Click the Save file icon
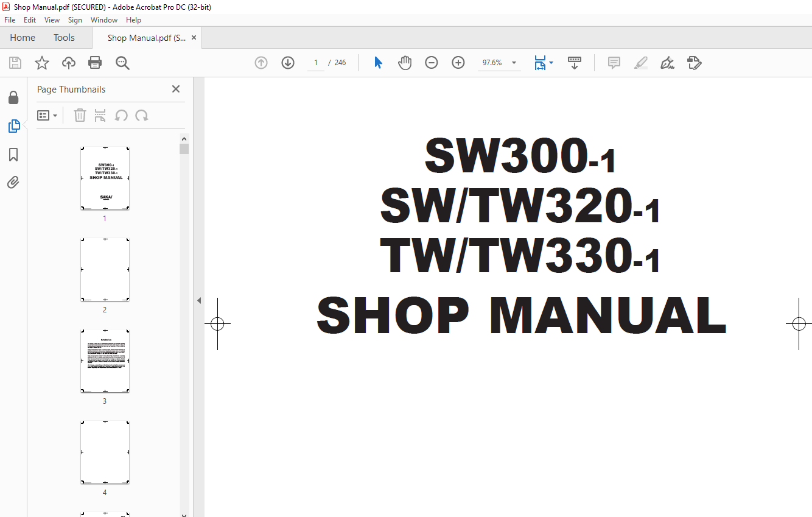 point(15,63)
